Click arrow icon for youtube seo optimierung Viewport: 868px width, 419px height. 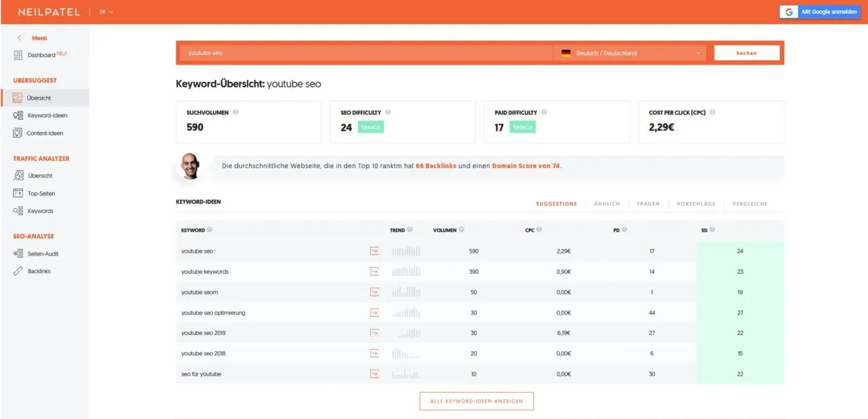pos(374,313)
